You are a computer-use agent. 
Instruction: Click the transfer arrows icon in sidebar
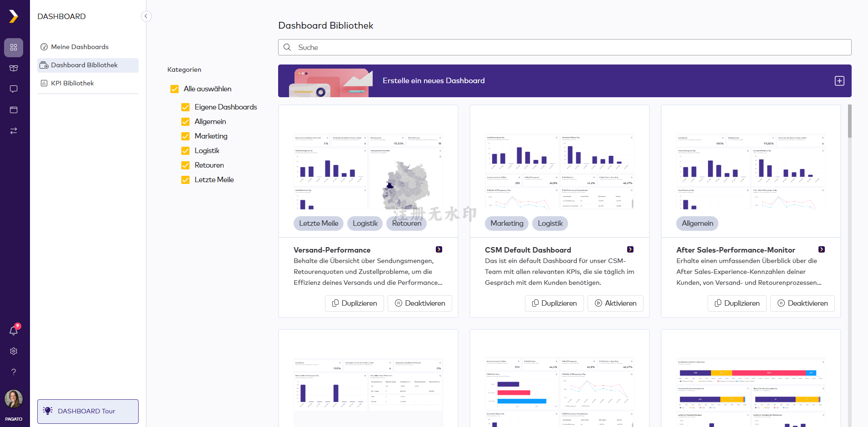click(14, 131)
